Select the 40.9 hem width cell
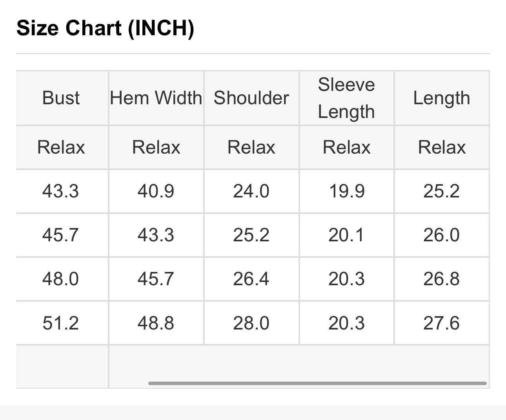Screen dimensions: 506x420 pos(156,191)
